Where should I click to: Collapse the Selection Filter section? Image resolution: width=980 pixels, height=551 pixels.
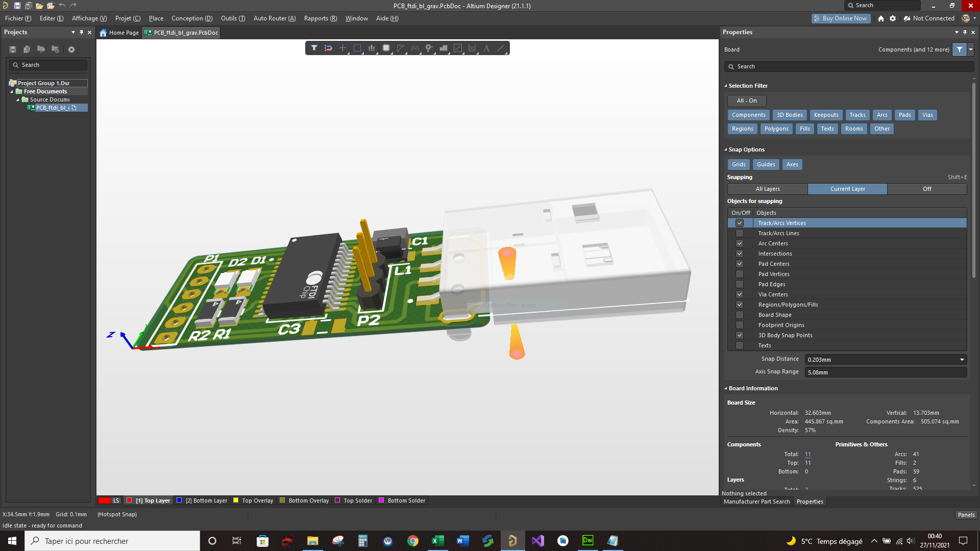[x=726, y=86]
